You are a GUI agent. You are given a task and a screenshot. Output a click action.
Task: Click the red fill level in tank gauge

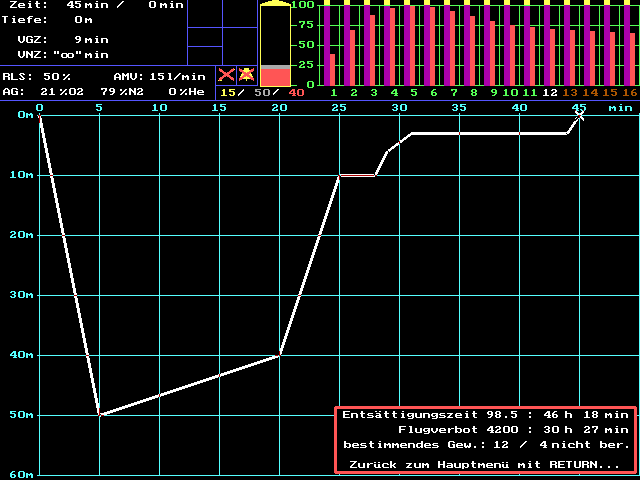click(x=275, y=75)
